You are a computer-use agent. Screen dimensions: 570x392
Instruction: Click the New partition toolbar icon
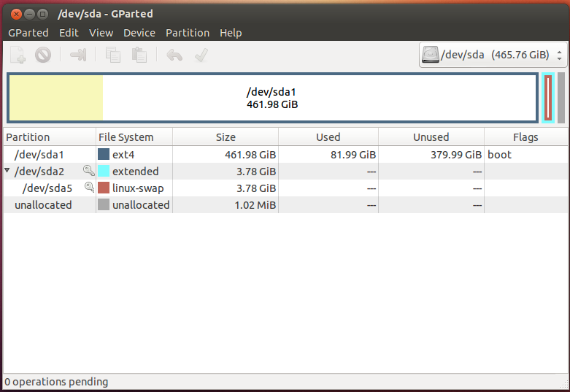(x=18, y=55)
